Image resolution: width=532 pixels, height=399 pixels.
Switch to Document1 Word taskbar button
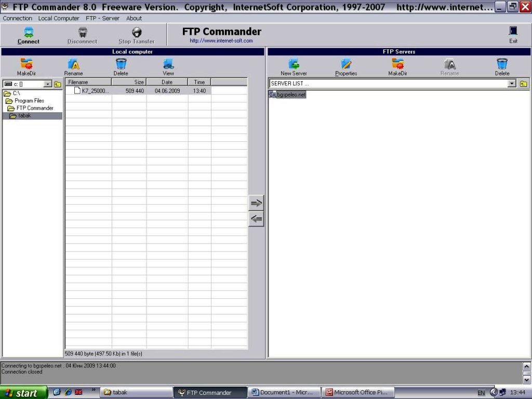[x=284, y=393]
